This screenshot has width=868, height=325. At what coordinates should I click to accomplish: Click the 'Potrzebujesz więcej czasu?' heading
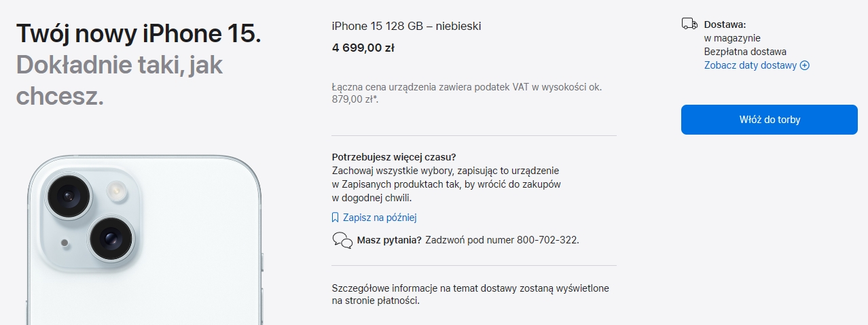pyautogui.click(x=394, y=156)
